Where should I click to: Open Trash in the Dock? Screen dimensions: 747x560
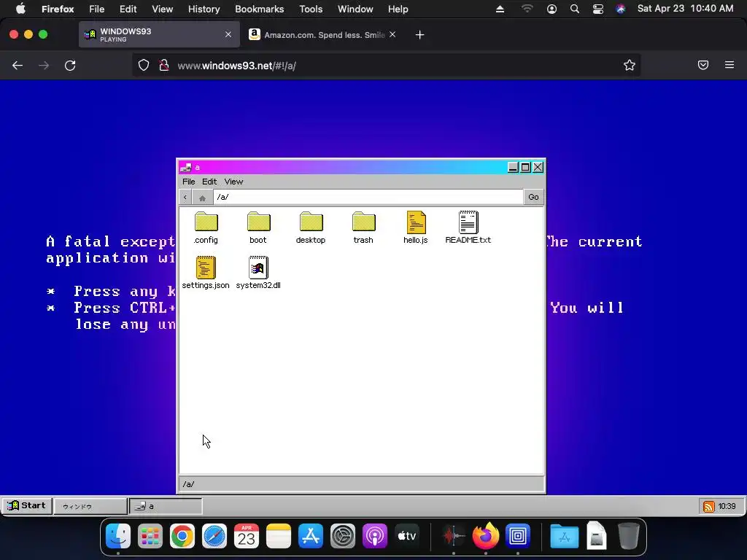[x=628, y=536]
